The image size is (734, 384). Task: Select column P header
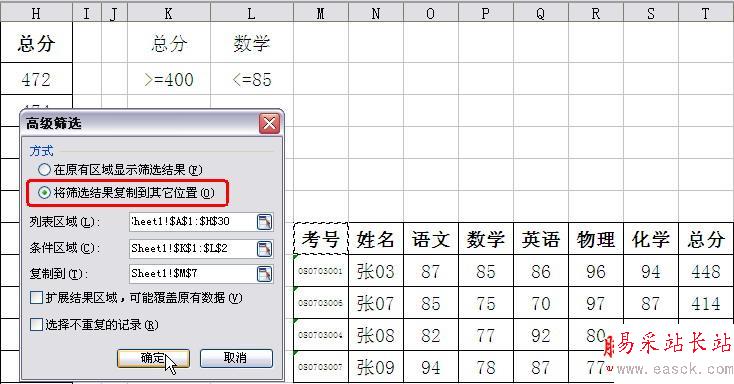pos(486,14)
